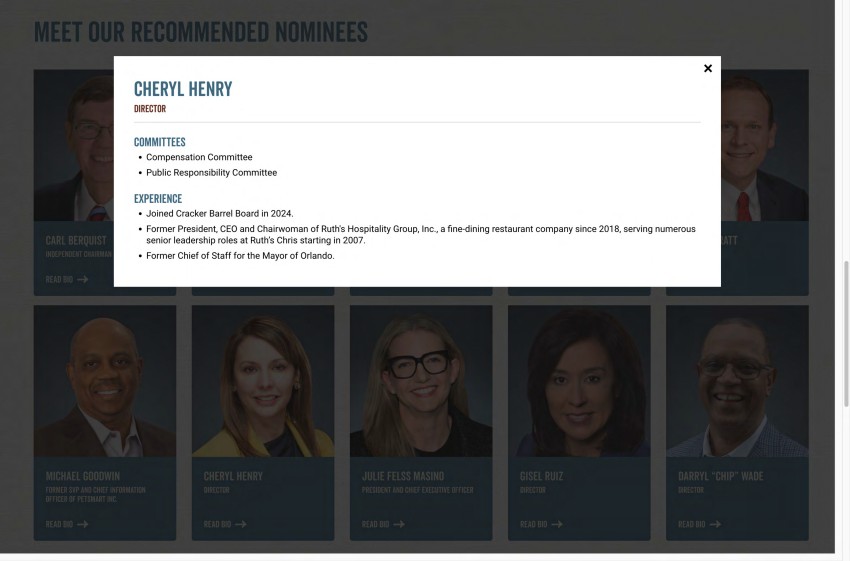Viewport: 850px width, 561px height.
Task: Click the Meet Our Recommended Nominees heading
Action: (201, 32)
